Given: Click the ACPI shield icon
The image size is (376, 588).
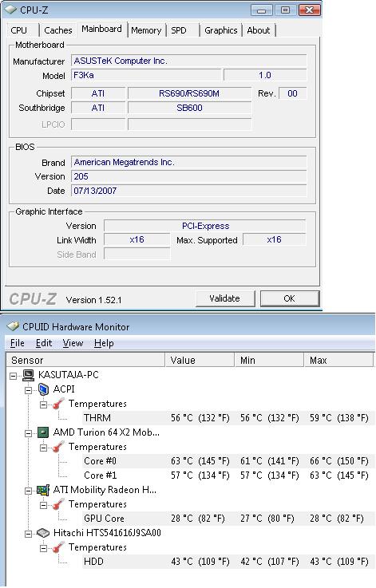Looking at the screenshot, I should click(43, 389).
